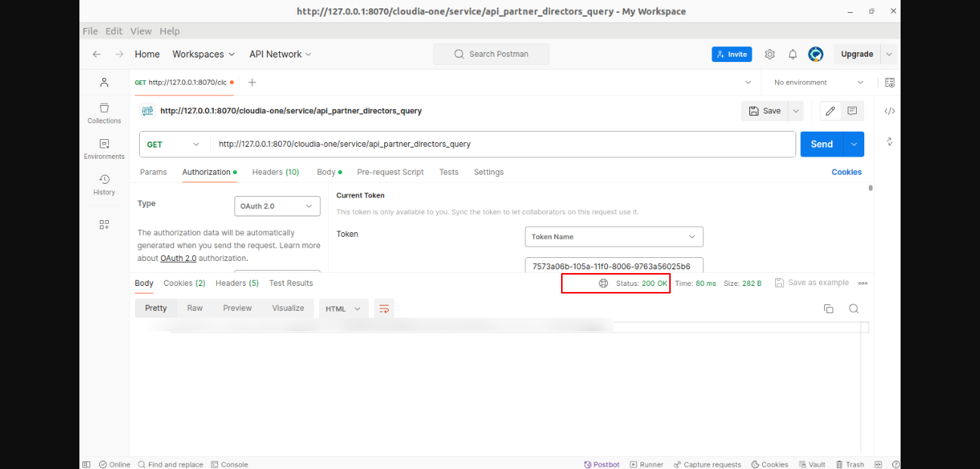Open the Upgrade dropdown arrow

[889, 54]
